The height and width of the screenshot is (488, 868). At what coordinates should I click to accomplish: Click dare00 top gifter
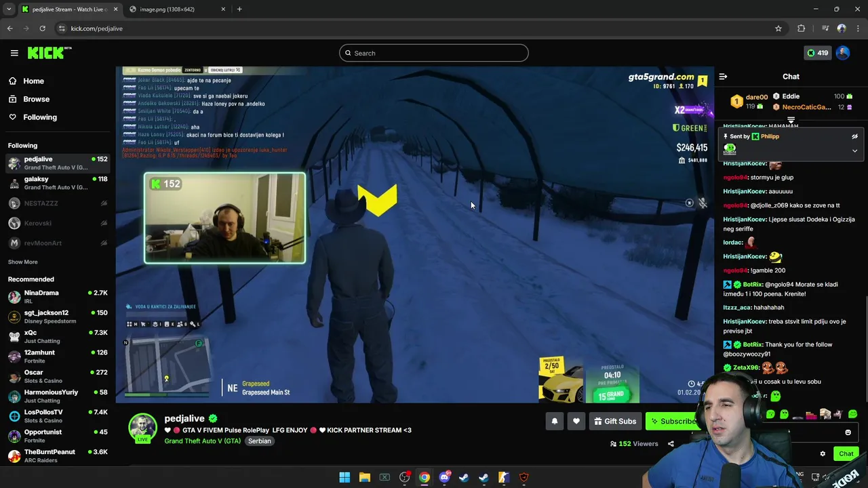point(757,97)
